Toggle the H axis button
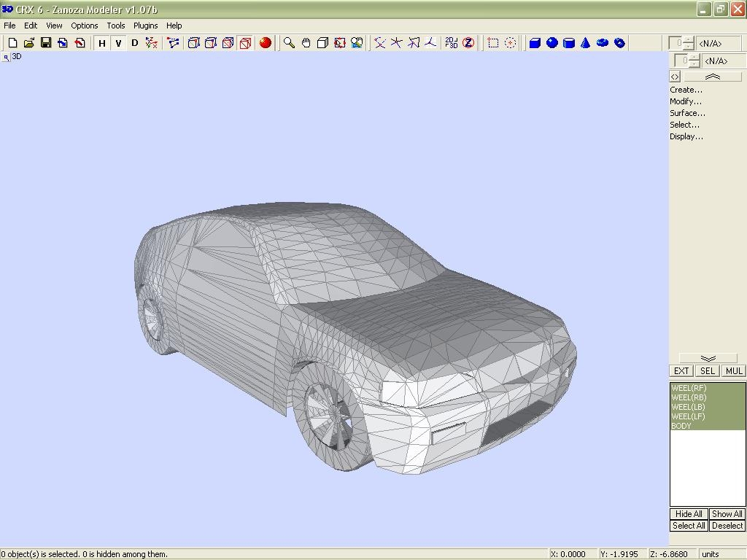 click(102, 43)
